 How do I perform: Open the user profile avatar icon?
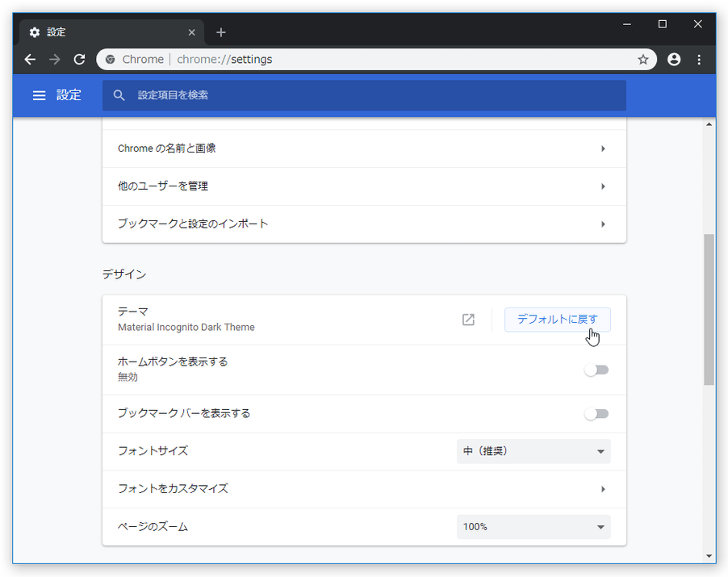(x=674, y=60)
